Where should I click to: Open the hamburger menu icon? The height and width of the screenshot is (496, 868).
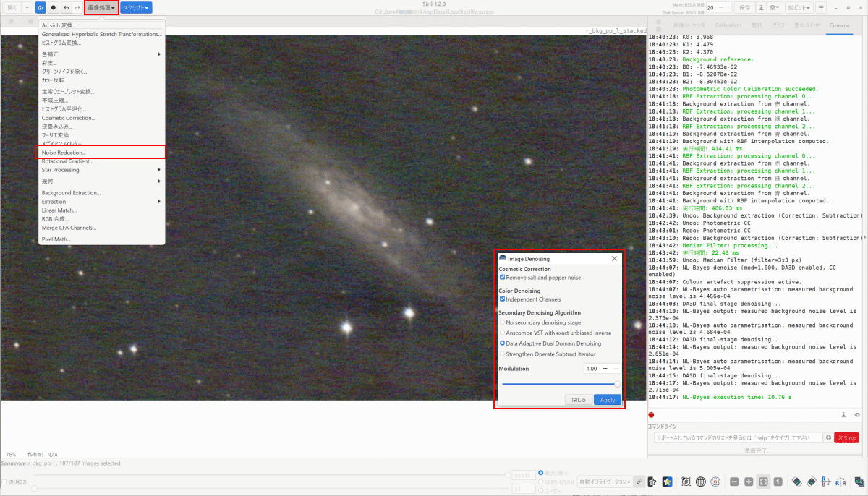pos(821,7)
